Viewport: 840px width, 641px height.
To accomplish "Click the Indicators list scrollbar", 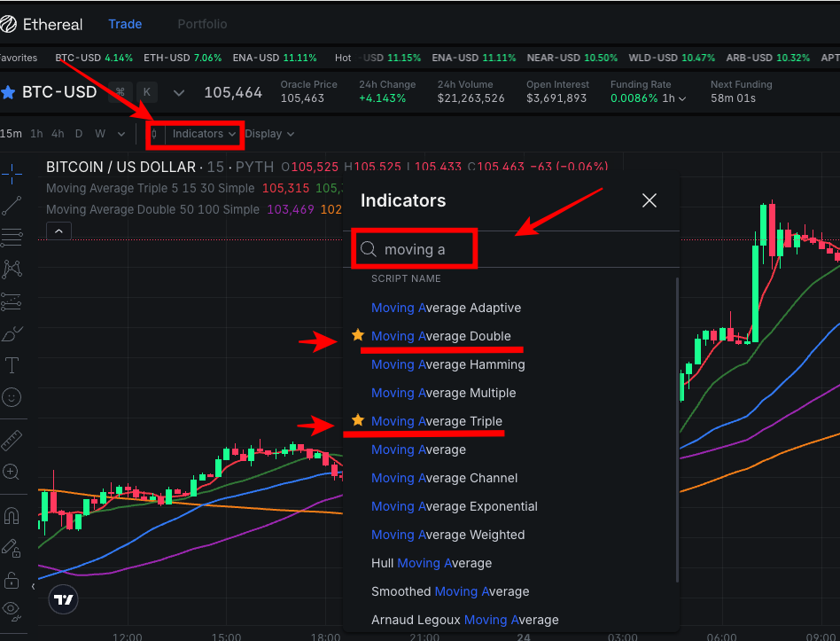I will [x=677, y=429].
